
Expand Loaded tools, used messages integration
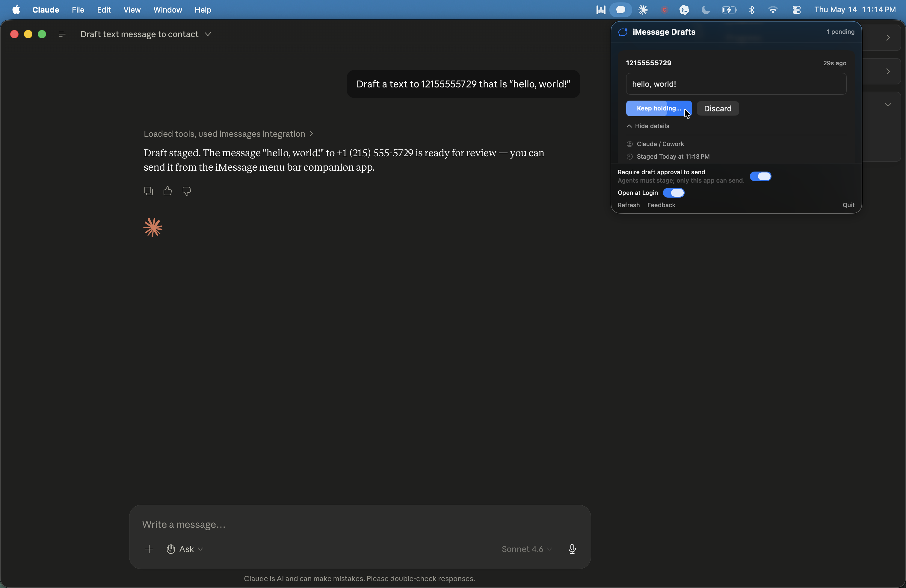point(228,134)
